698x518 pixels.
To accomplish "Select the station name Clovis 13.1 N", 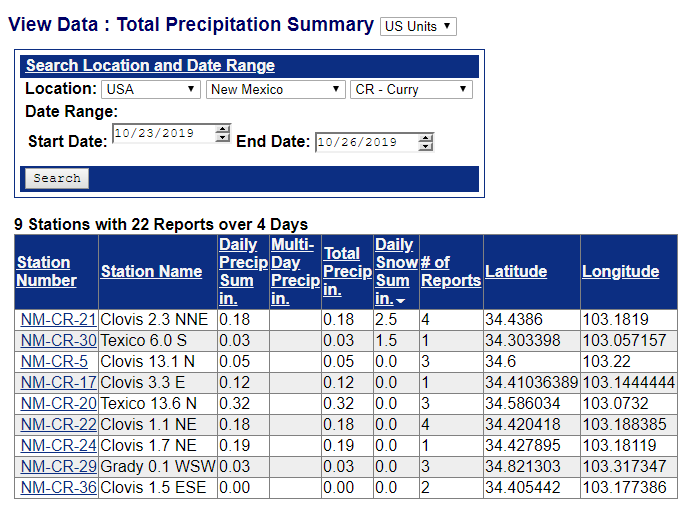I will coord(147,361).
